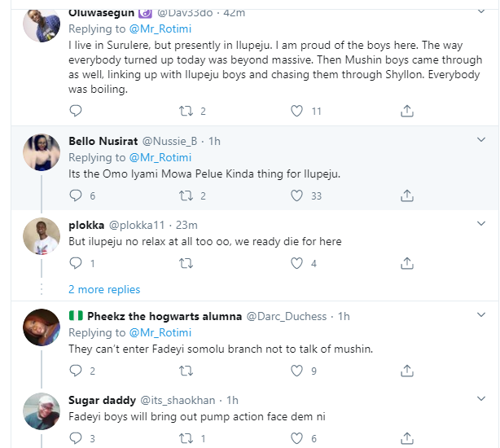Image resolution: width=500 pixels, height=448 pixels.
Task: Retweet Sugar daddy's pump action tweet
Action: pos(186,439)
